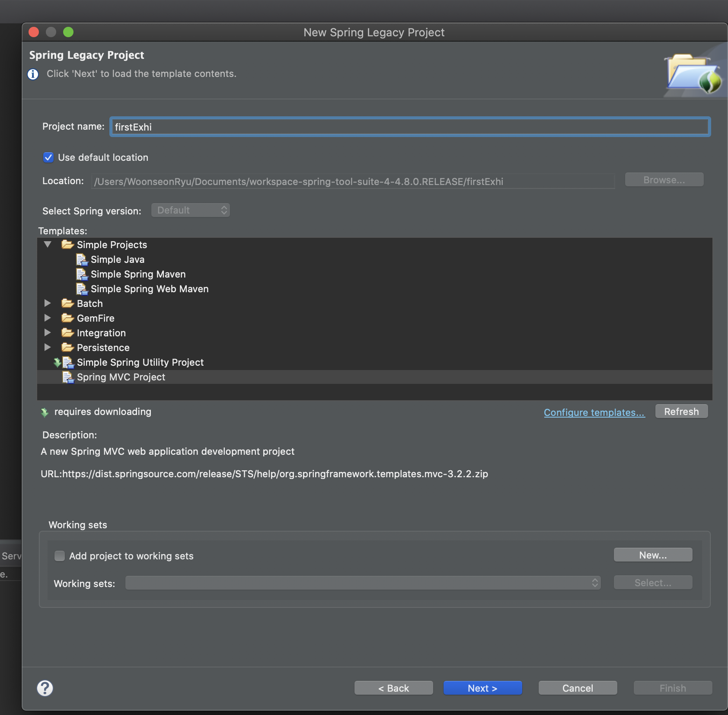Select the Simple Java template row
The width and height of the screenshot is (728, 715).
[375, 259]
